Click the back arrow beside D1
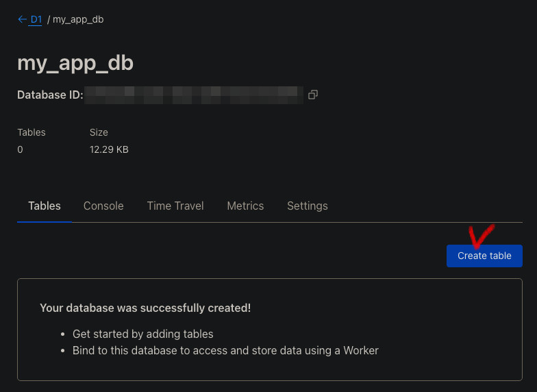This screenshot has height=392, width=537. tap(22, 19)
